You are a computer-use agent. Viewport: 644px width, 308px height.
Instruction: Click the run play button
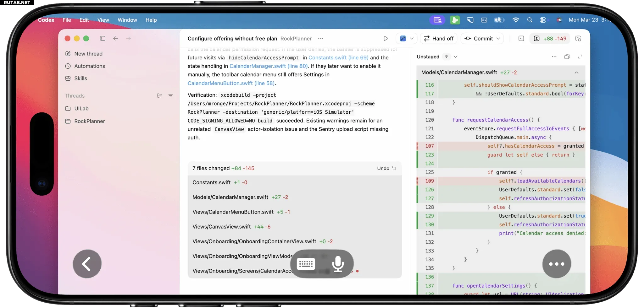pyautogui.click(x=386, y=39)
